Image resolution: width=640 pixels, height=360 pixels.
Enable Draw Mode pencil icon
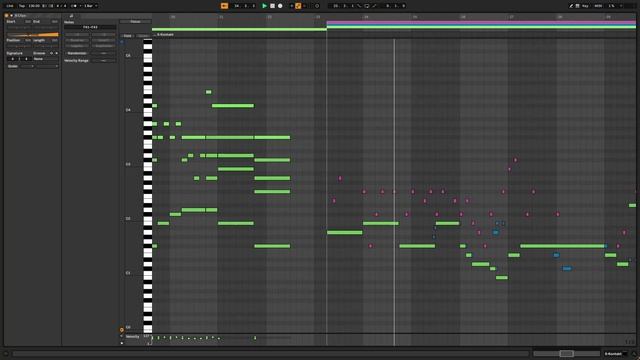pyautogui.click(x=571, y=6)
